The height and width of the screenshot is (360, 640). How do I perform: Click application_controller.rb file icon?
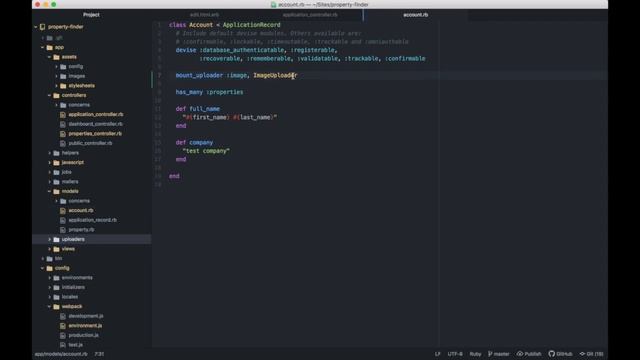point(63,115)
